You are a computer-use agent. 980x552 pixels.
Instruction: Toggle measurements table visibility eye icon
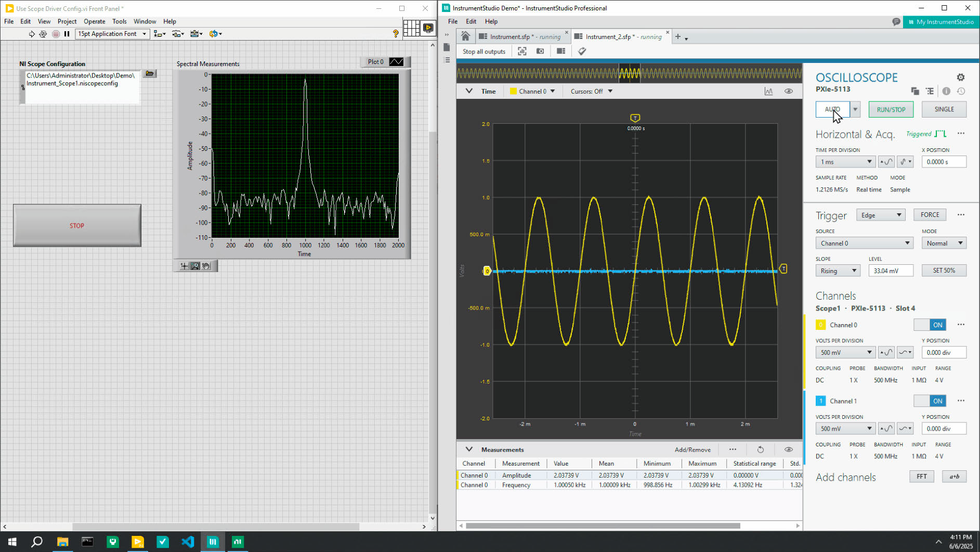(788, 450)
